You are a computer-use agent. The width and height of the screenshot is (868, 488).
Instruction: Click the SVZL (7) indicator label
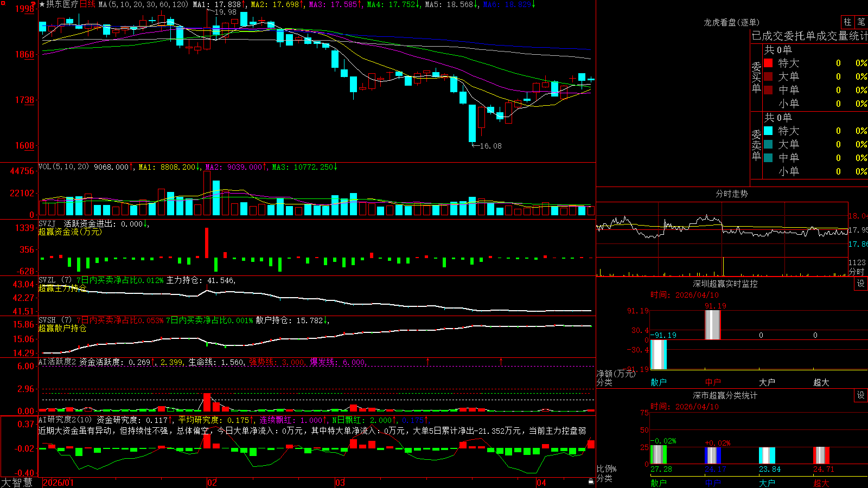coord(55,280)
